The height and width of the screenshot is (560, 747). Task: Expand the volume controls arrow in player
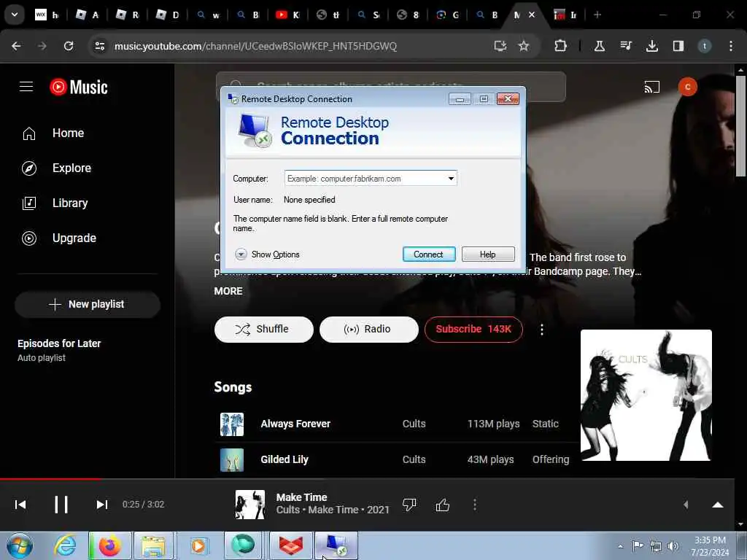[x=686, y=505]
